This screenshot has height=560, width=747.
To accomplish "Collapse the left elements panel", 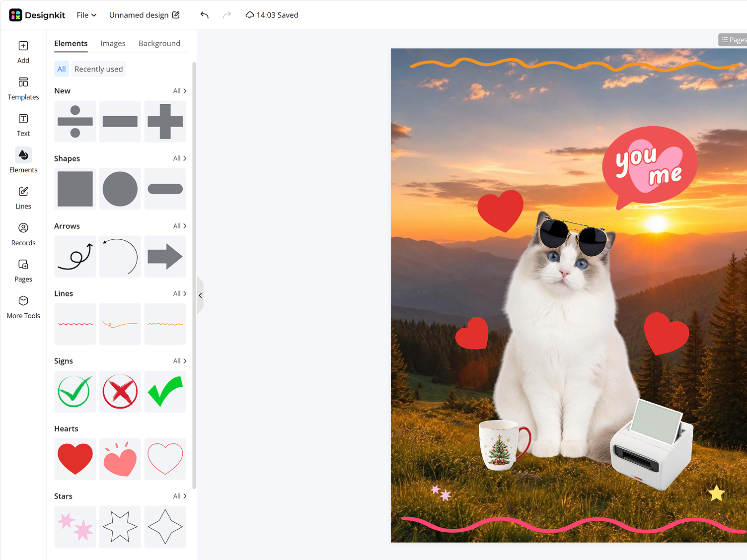I will tap(200, 295).
